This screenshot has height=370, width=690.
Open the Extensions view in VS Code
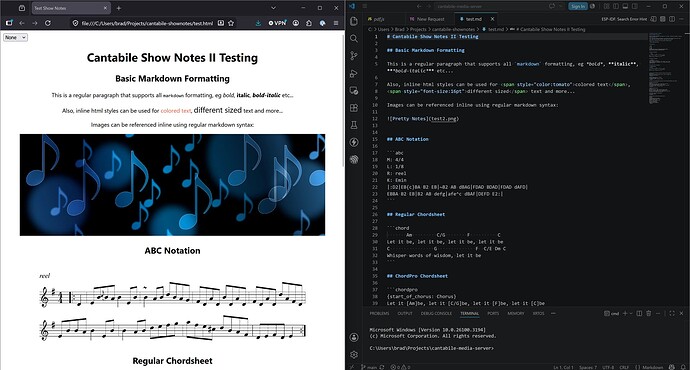(354, 108)
